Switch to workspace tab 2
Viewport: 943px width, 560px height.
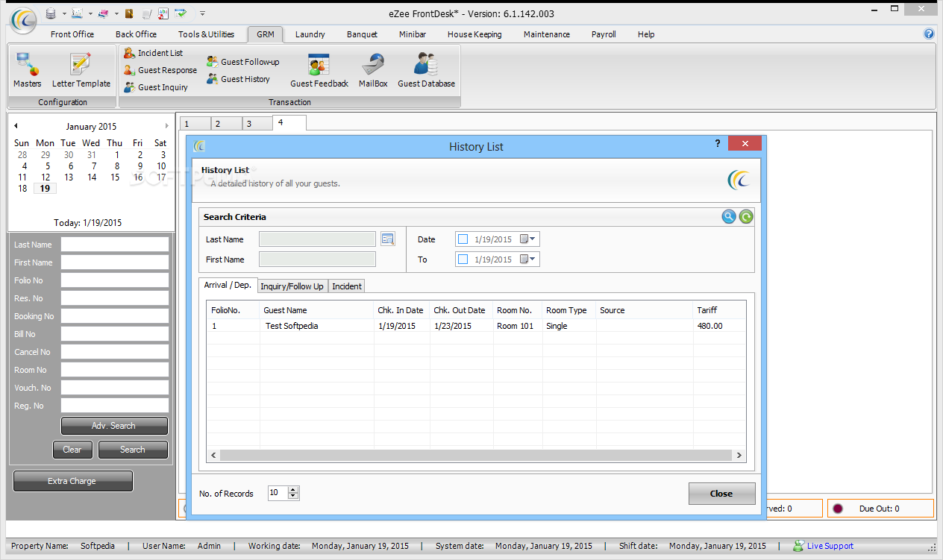click(x=227, y=124)
